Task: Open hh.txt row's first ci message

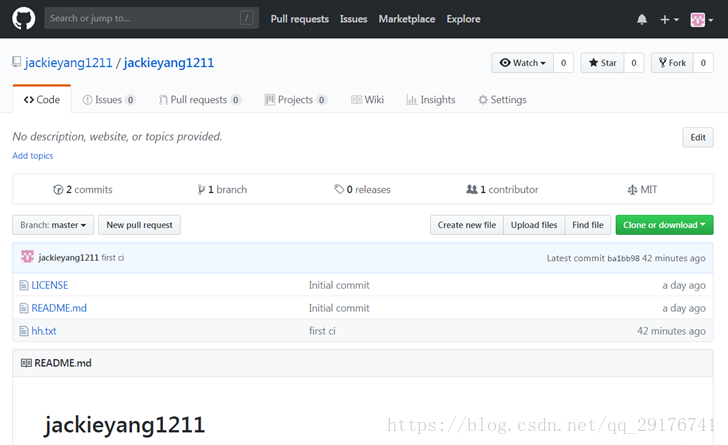Action: (x=322, y=331)
